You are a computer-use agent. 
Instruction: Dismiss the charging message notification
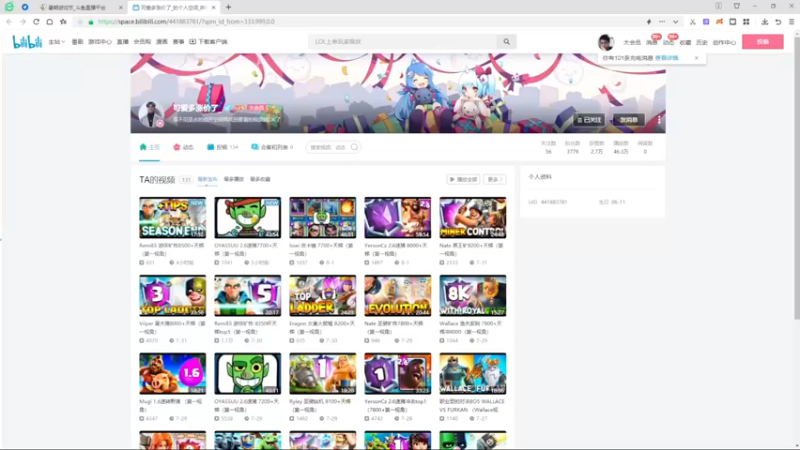point(696,58)
